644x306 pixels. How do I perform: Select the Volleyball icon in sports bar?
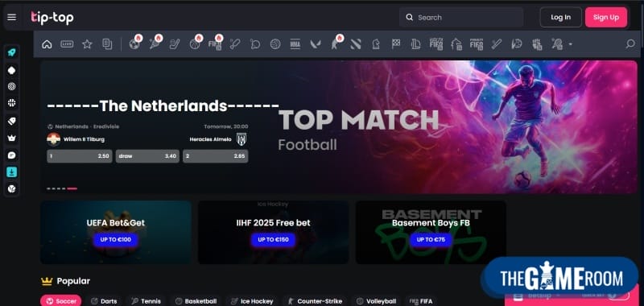[x=275, y=44]
